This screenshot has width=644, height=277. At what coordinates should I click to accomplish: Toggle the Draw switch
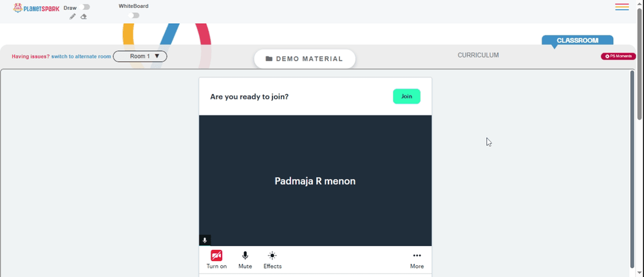[x=86, y=7]
